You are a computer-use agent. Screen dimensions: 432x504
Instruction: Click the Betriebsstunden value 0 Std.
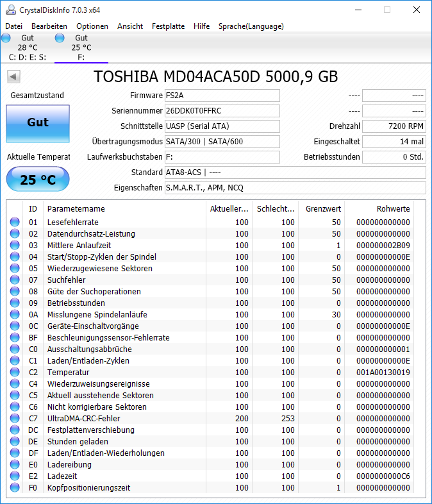click(394, 157)
